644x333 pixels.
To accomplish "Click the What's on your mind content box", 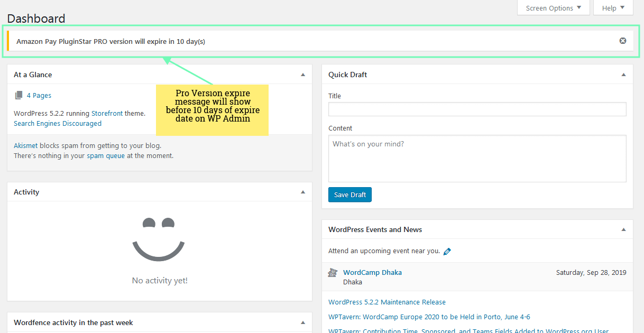I will [x=477, y=159].
